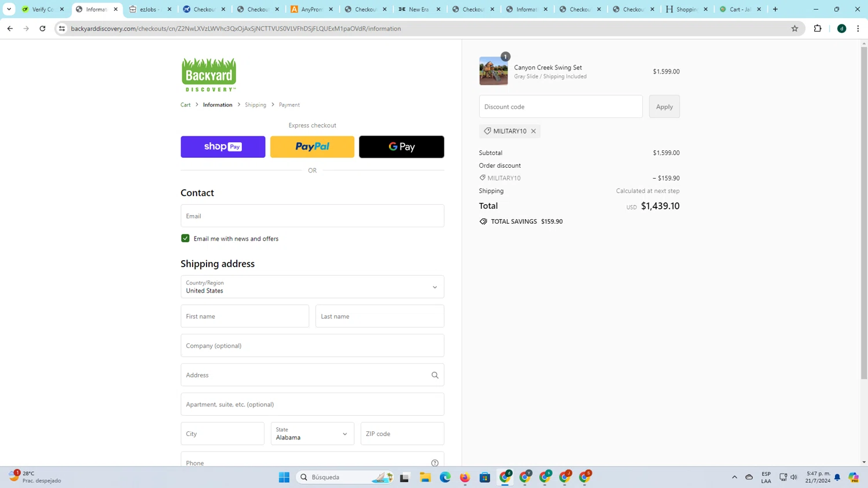
Task: Open the notifications bell icon
Action: click(x=837, y=477)
